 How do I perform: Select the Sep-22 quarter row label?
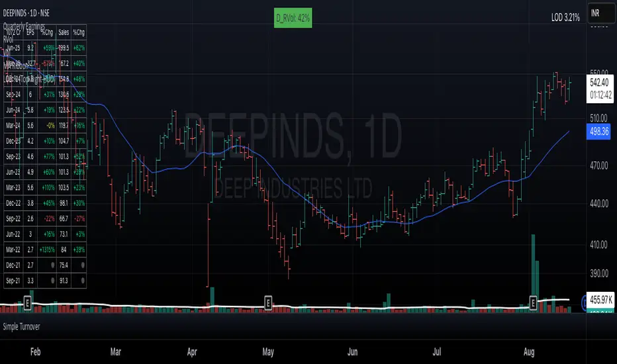pos(13,218)
